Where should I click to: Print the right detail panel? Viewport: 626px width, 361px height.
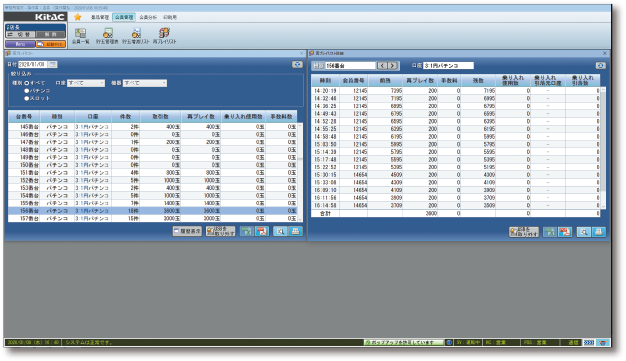pos(599,232)
